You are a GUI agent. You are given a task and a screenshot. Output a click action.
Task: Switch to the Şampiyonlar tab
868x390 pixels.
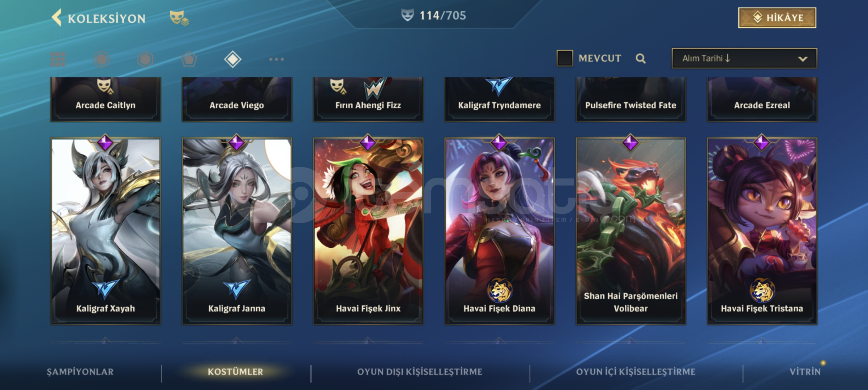coord(80,372)
